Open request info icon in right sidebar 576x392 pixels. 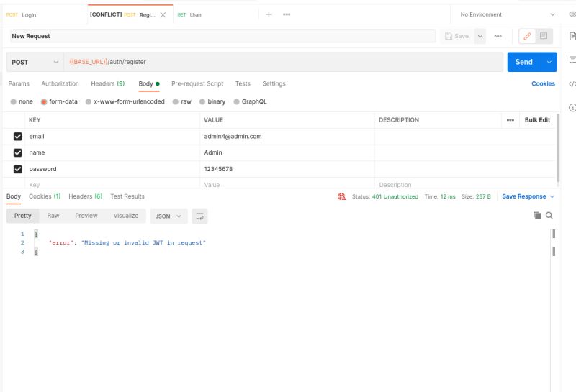coord(572,108)
